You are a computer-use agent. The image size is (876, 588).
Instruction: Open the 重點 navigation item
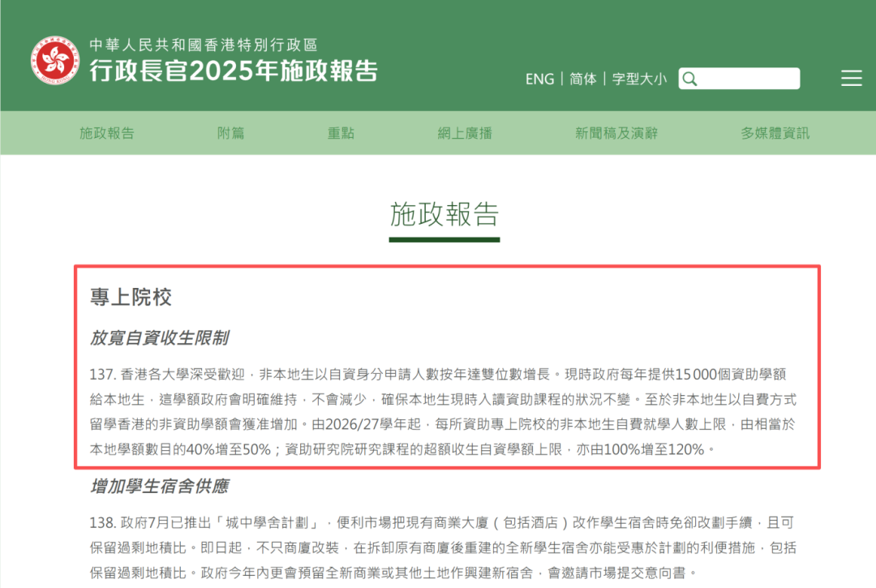341,133
